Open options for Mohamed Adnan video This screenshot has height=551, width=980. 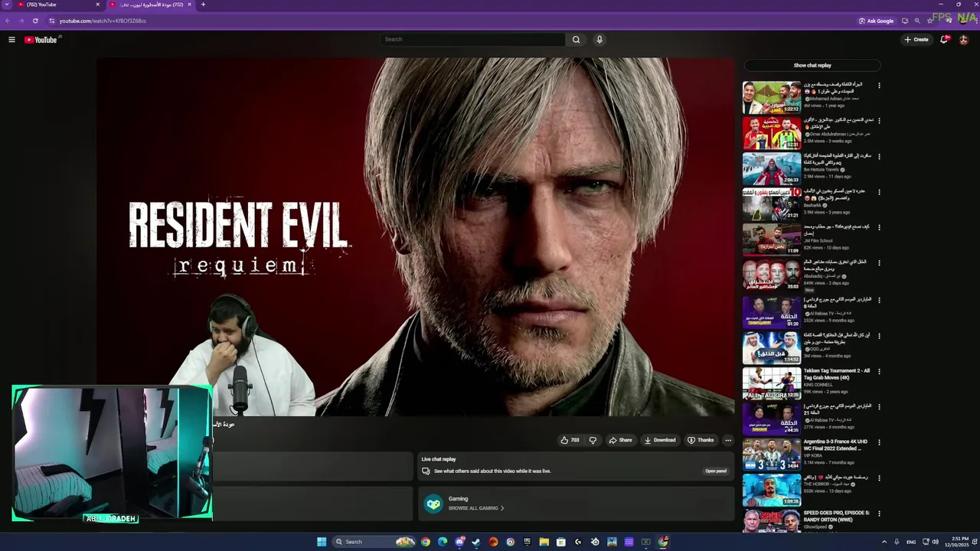(x=879, y=86)
